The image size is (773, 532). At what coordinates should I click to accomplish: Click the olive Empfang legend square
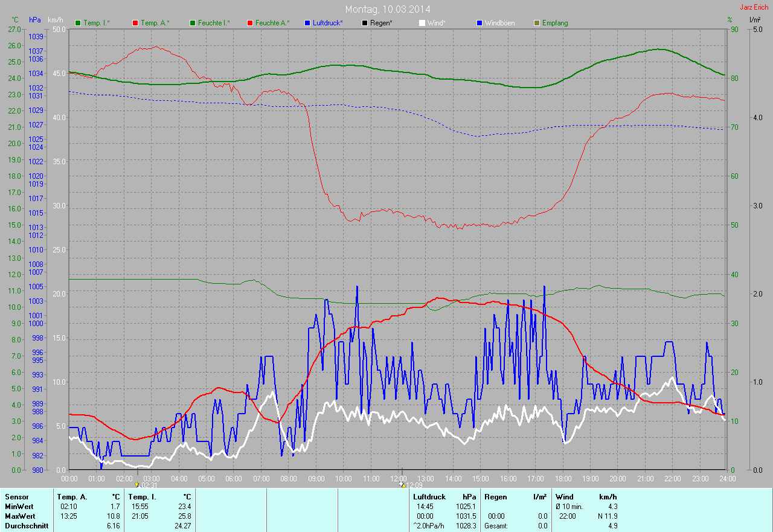point(537,23)
